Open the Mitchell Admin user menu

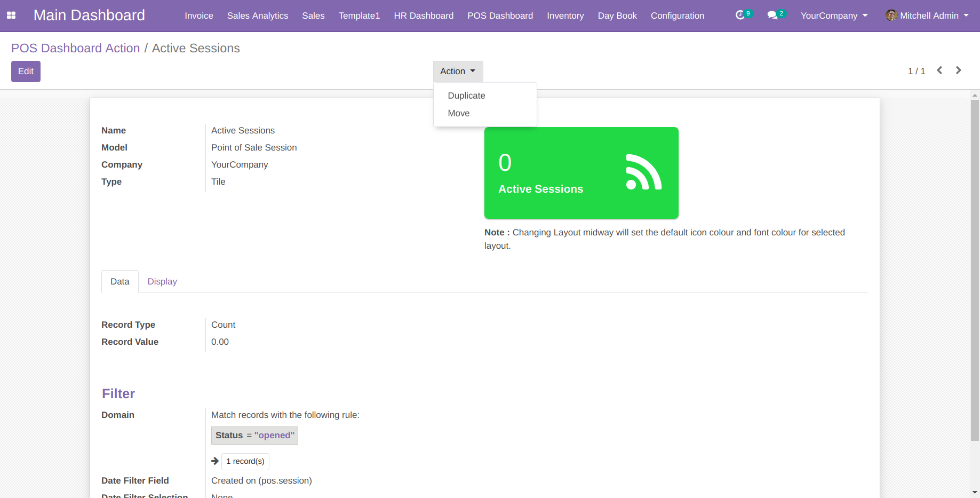click(x=927, y=15)
